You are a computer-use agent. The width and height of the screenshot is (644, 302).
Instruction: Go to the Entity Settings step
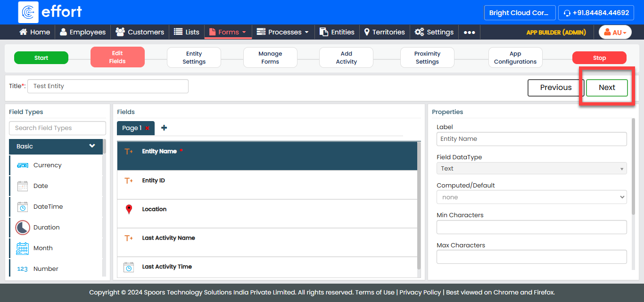point(194,57)
